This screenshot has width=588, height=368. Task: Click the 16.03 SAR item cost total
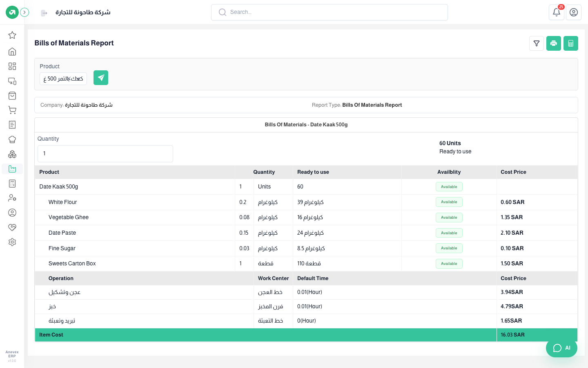coord(513,335)
